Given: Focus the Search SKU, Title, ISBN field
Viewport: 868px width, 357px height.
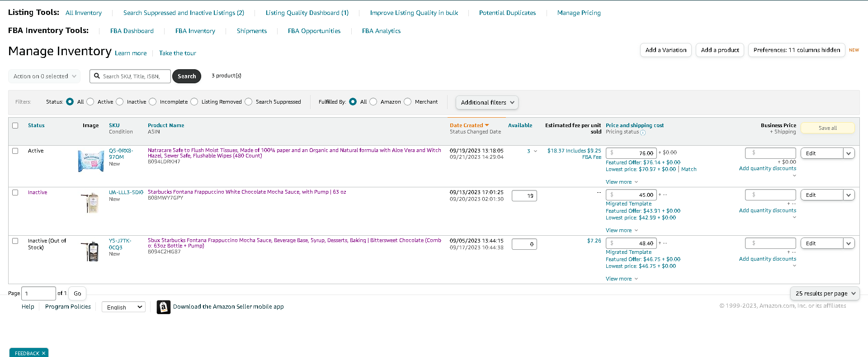Looking at the screenshot, I should [130, 76].
